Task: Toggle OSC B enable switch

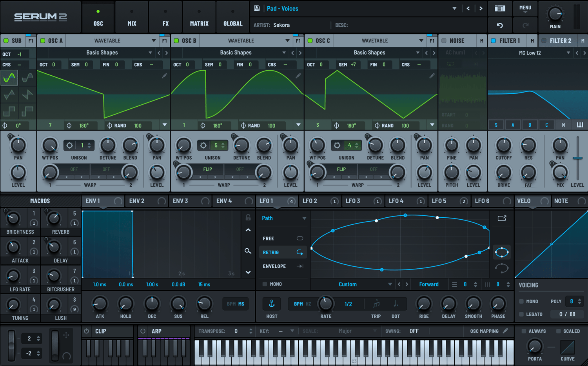Action: click(x=176, y=40)
